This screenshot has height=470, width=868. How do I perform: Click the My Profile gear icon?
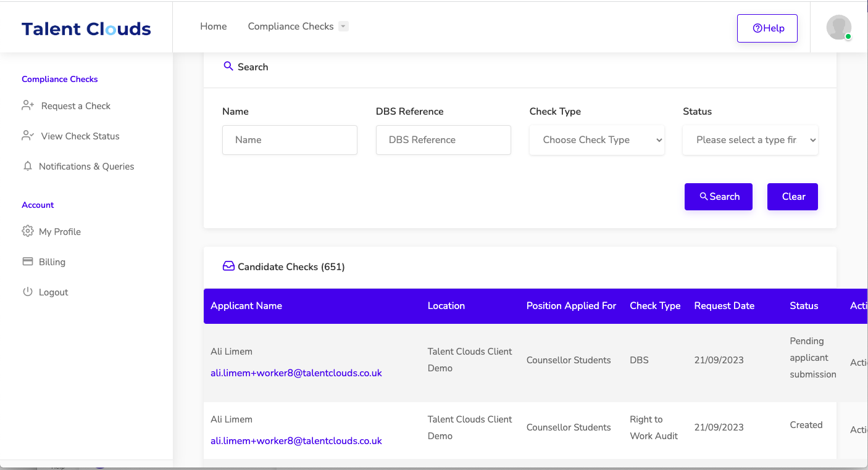pyautogui.click(x=27, y=231)
